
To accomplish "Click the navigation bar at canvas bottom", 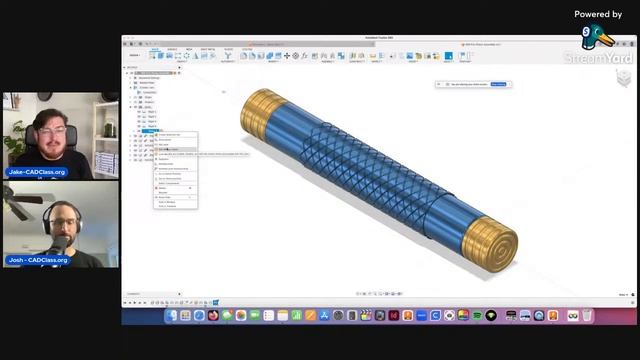I will (x=380, y=293).
